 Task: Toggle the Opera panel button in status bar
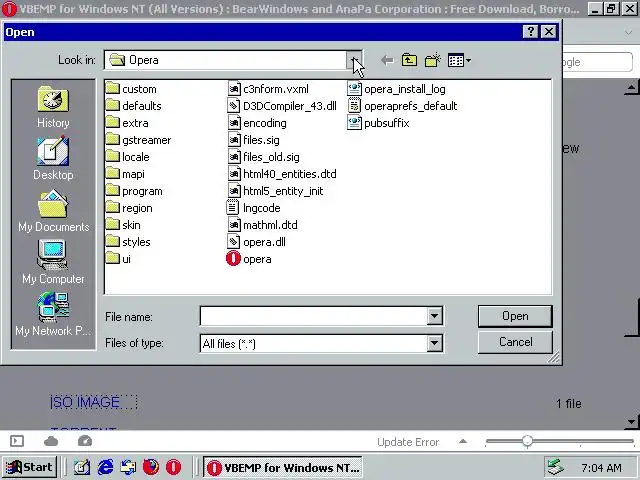(17, 441)
